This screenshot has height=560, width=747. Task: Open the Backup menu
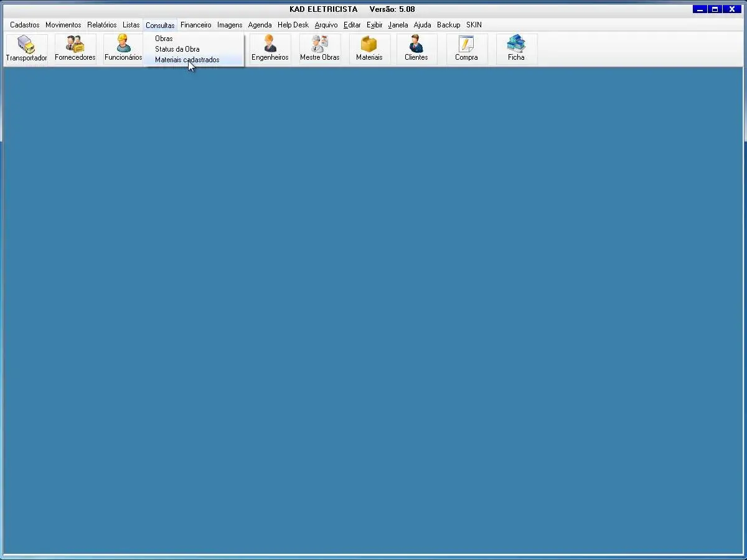point(448,25)
